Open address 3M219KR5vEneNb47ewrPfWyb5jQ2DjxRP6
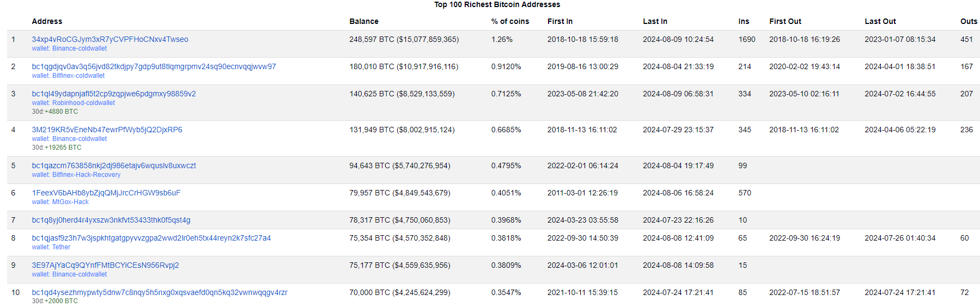Screen dimensions: 980x307 107,130
